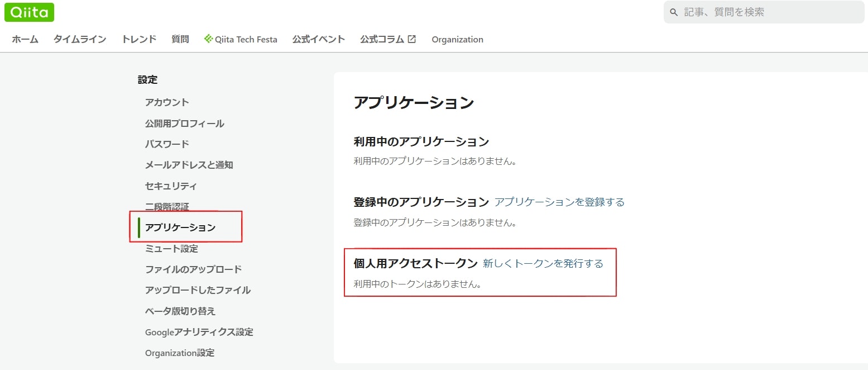Click the Qiita Tech Festa diamond icon
Screen dimensions: 868x370
coord(209,39)
